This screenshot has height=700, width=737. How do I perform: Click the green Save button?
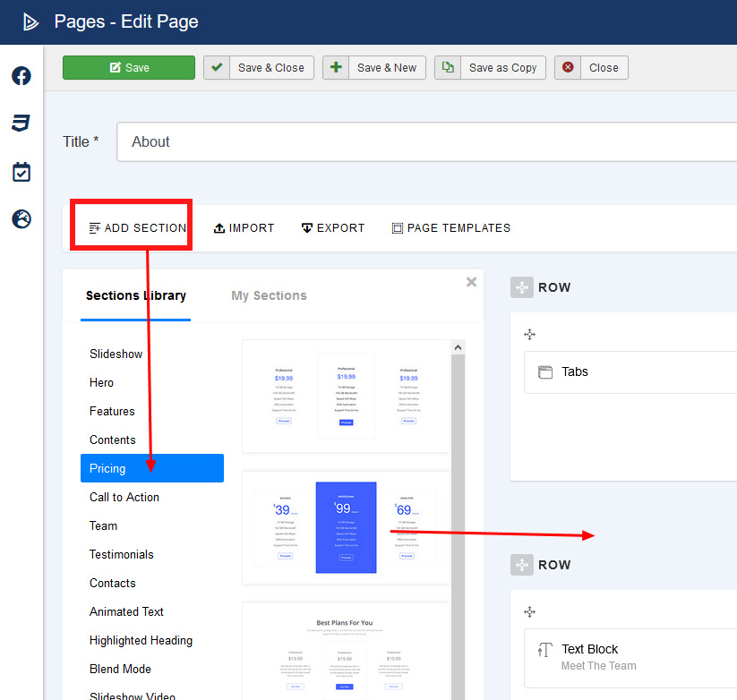tap(128, 68)
